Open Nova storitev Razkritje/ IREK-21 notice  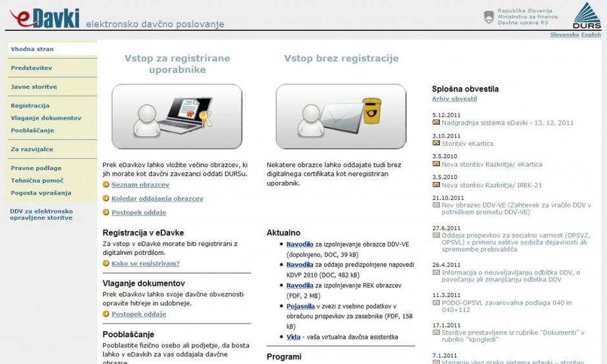point(491,185)
